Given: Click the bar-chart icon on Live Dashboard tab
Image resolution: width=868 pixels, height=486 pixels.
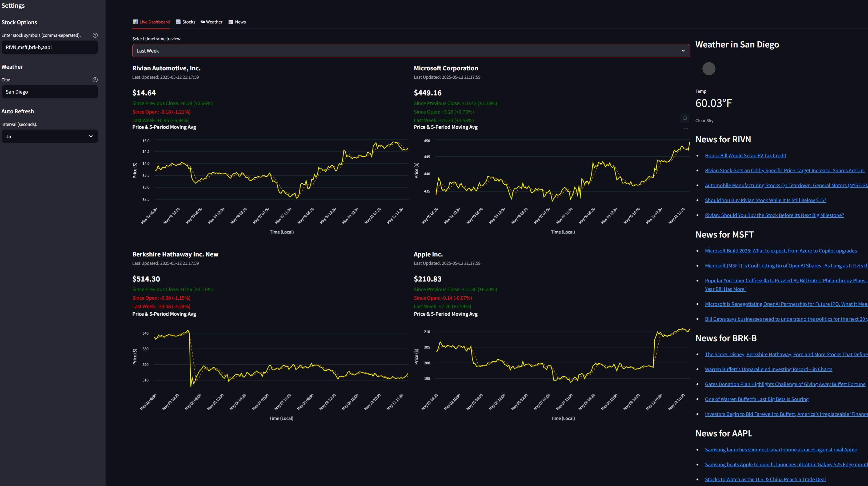Looking at the screenshot, I should point(135,22).
